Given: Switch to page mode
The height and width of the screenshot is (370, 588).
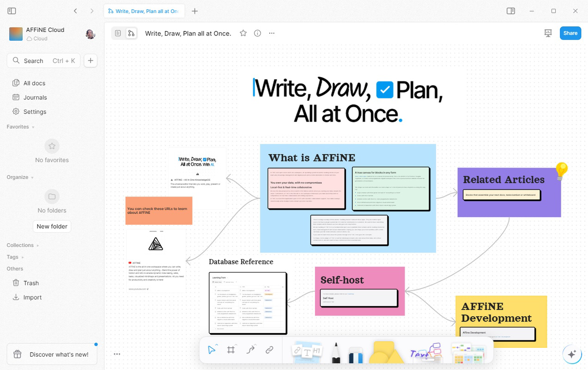Looking at the screenshot, I should 118,33.
